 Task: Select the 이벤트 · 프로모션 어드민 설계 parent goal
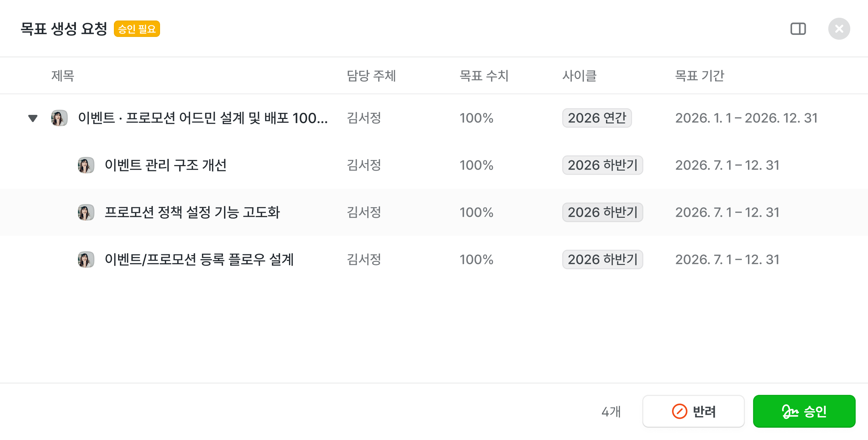tap(203, 118)
